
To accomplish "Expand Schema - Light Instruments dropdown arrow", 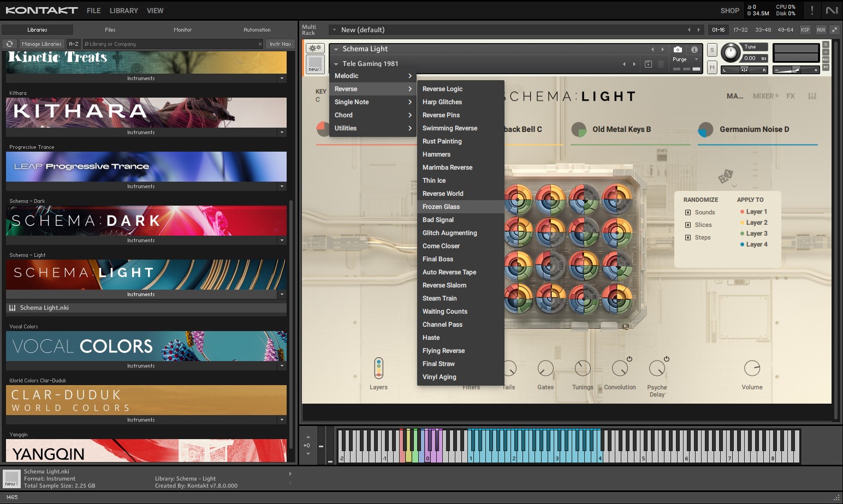I will coord(282,295).
